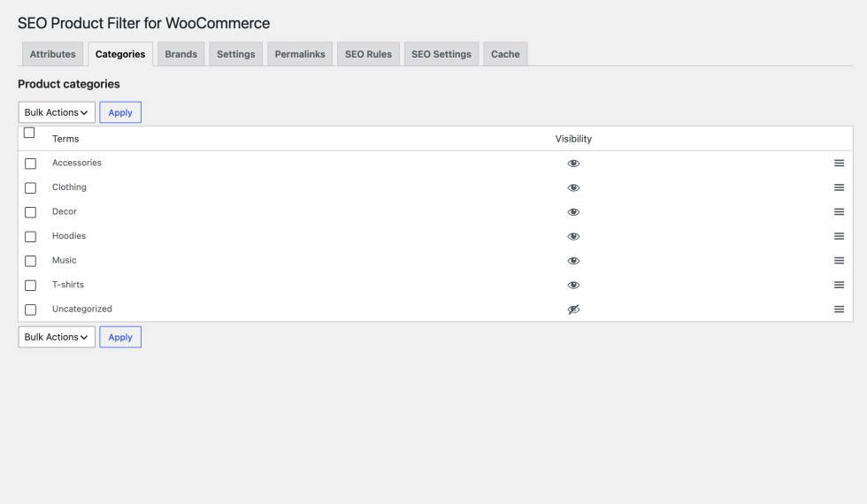Check the Clothing checkbox
Screen dimensions: 867x504
point(30,187)
